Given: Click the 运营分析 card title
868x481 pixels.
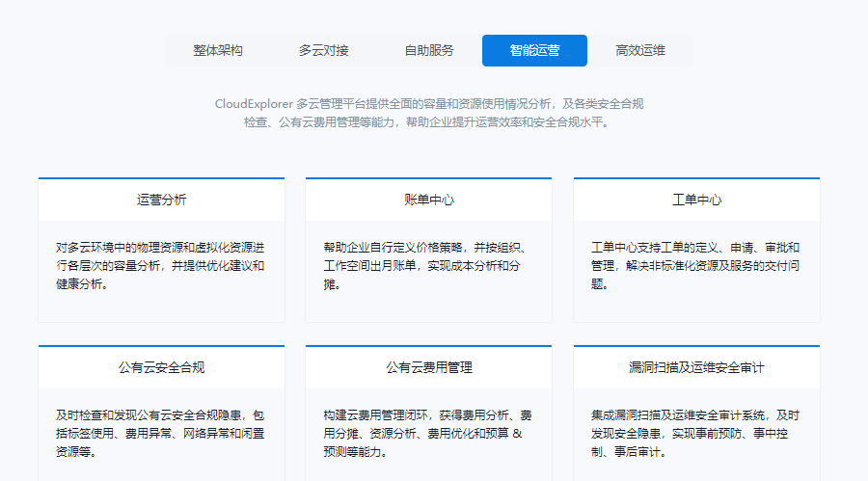Looking at the screenshot, I should point(162,200).
